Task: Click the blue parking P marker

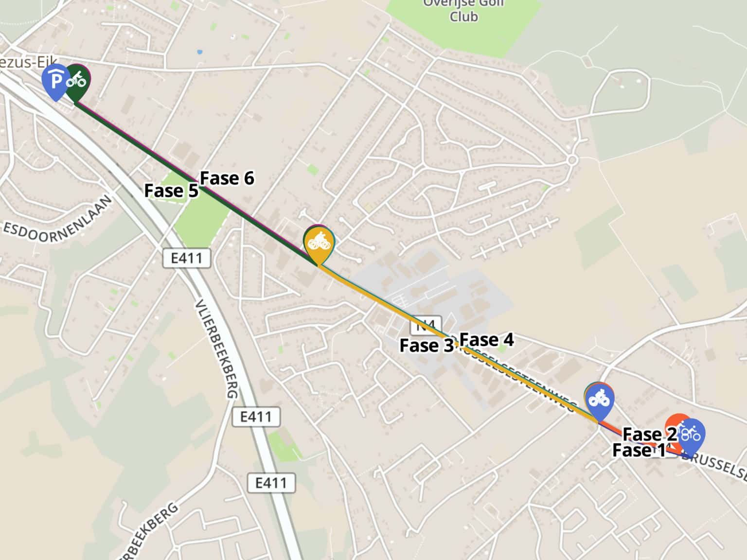Action: click(x=55, y=82)
